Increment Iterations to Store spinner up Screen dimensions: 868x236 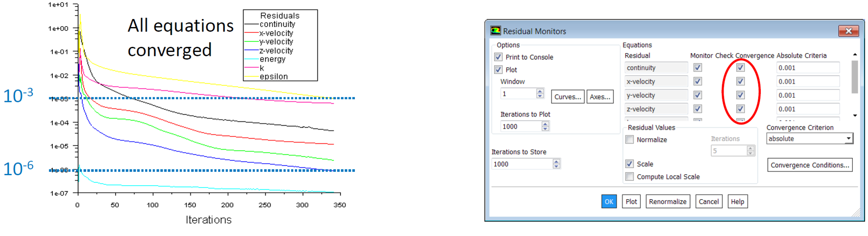[556, 162]
